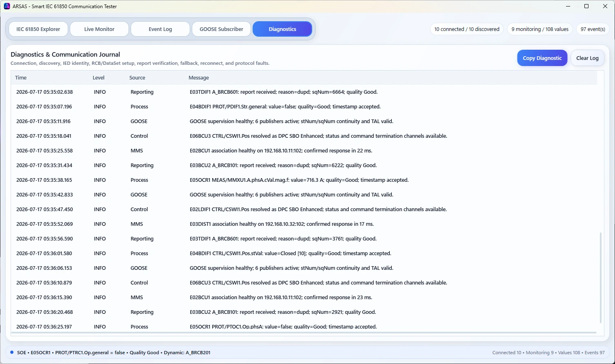Click the message with confirmed response in 23 ms

[281, 298]
